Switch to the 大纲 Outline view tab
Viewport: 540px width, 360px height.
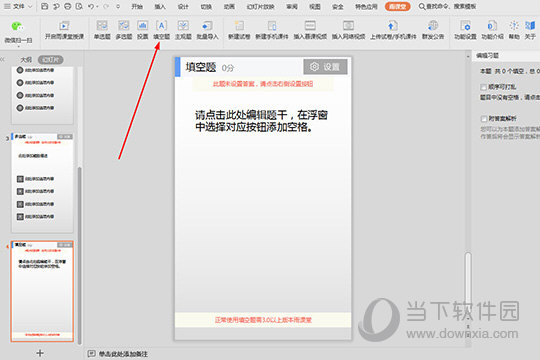click(26, 60)
